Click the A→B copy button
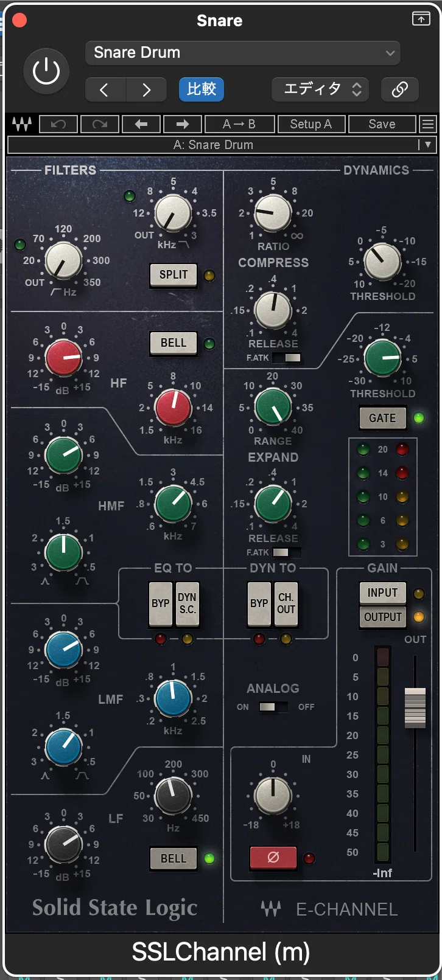The height and width of the screenshot is (980, 442). point(239,124)
